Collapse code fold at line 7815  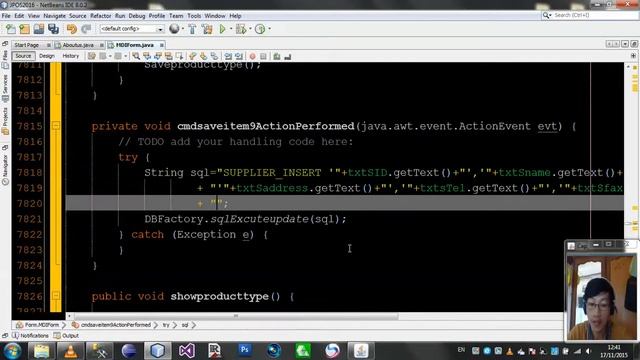56,126
